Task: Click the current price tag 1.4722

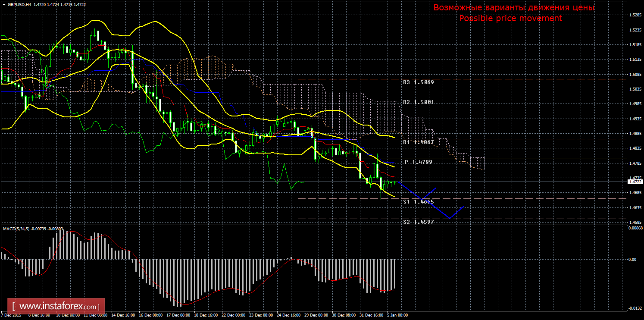Action: [632, 182]
